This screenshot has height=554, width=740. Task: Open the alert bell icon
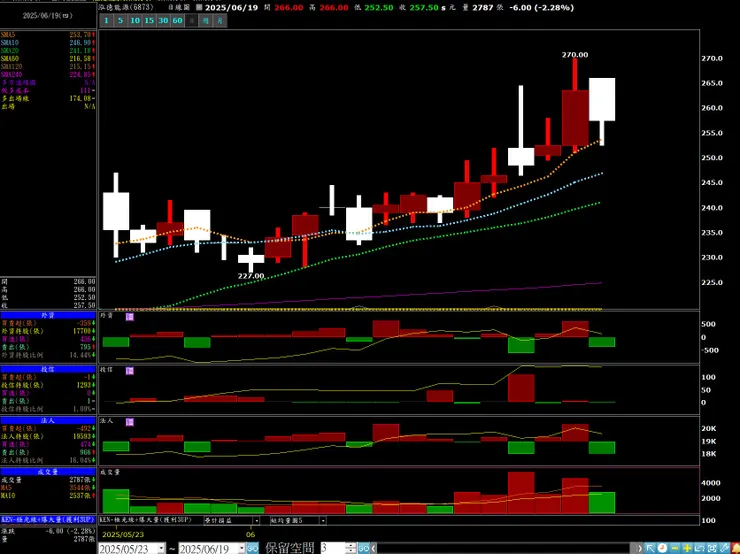click(x=735, y=548)
